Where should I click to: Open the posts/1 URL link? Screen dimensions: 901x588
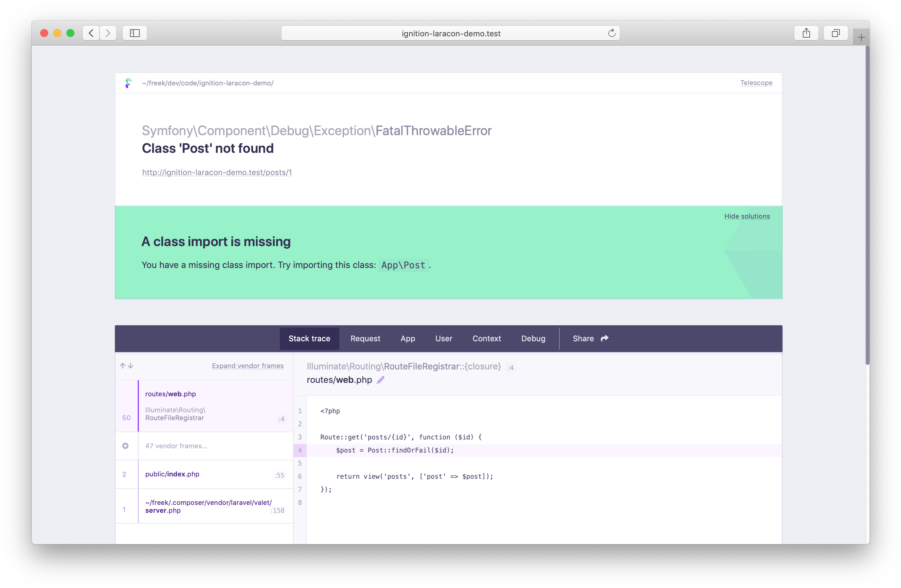tap(217, 172)
